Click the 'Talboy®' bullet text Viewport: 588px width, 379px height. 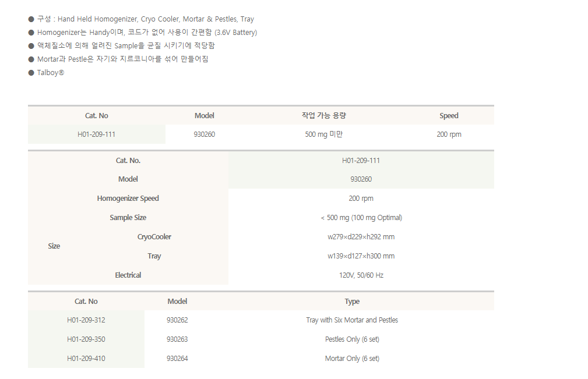(x=50, y=73)
